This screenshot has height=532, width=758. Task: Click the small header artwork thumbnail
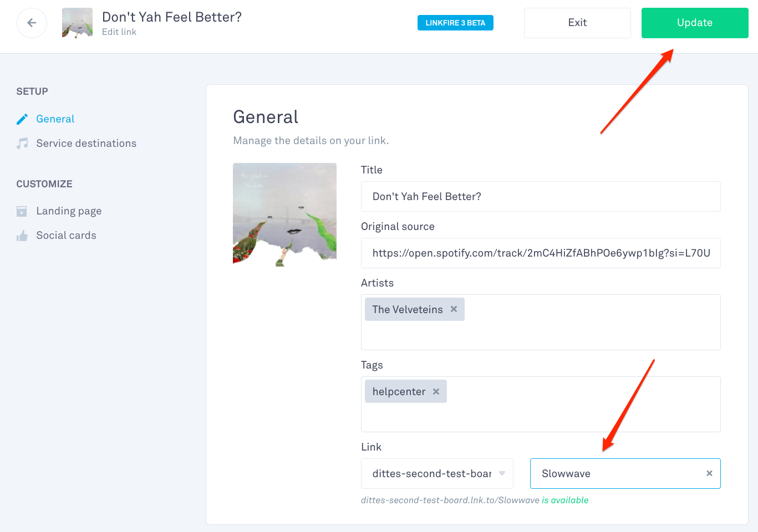[77, 23]
